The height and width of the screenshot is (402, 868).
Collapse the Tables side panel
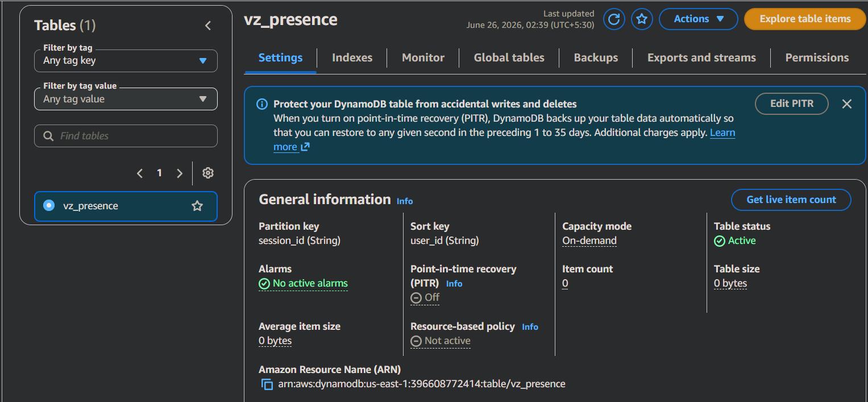click(208, 26)
